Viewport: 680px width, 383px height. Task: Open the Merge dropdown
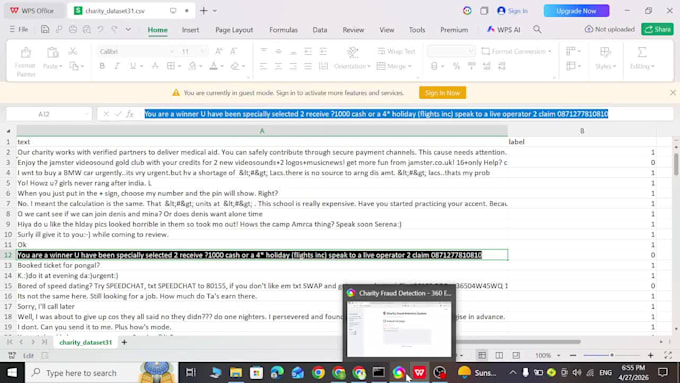394,66
